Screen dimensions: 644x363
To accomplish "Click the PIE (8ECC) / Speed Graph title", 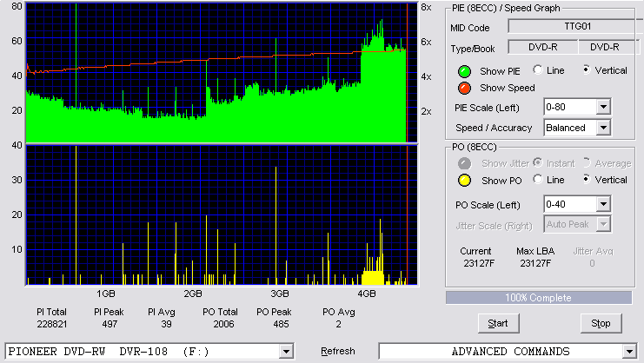I will [x=506, y=8].
